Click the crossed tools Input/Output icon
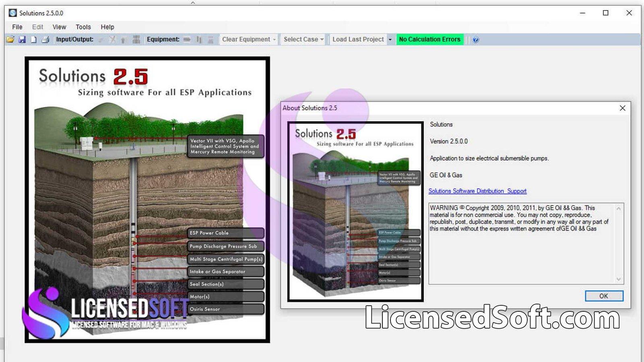The height and width of the screenshot is (362, 644). [112, 39]
